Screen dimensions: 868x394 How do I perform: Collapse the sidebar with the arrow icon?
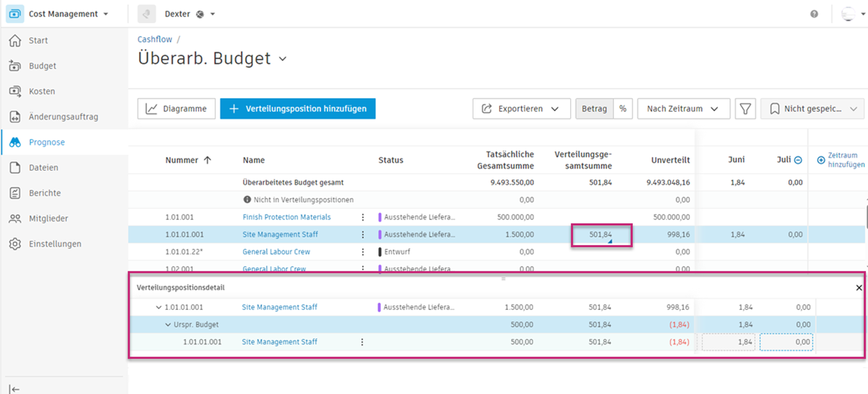[14, 389]
